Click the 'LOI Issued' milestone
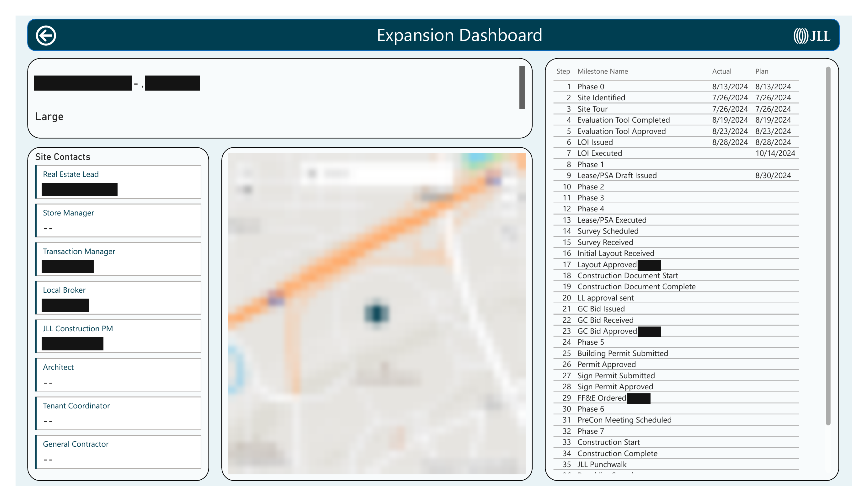The height and width of the screenshot is (502, 868). [595, 142]
